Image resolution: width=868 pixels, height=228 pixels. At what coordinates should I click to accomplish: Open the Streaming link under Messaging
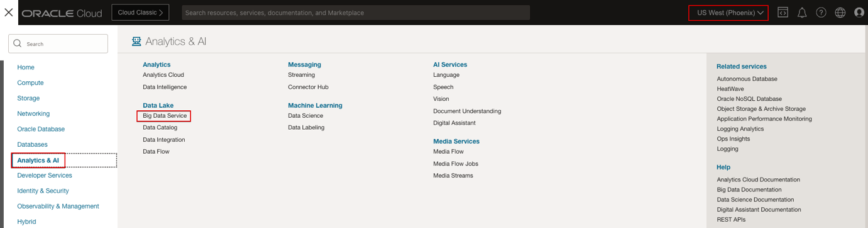tap(302, 75)
